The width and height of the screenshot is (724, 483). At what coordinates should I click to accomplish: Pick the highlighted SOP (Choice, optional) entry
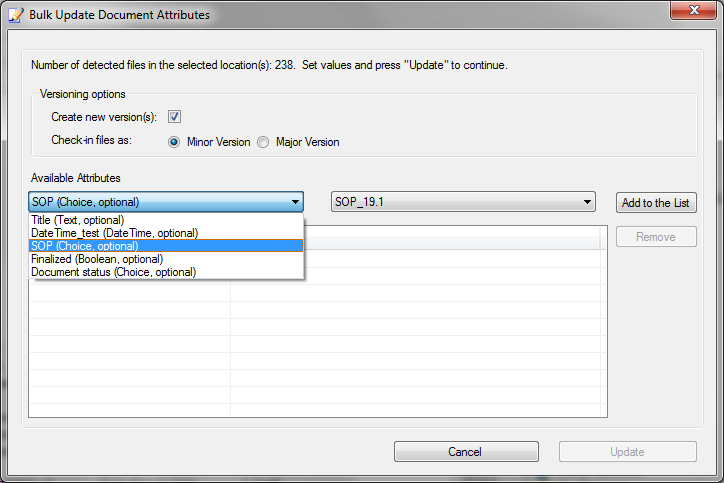click(166, 246)
